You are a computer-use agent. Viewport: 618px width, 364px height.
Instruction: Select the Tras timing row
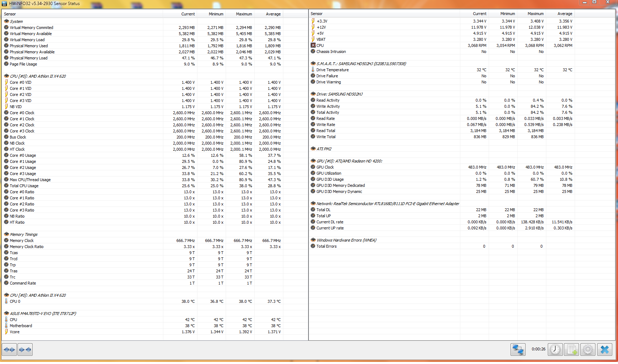point(155,271)
